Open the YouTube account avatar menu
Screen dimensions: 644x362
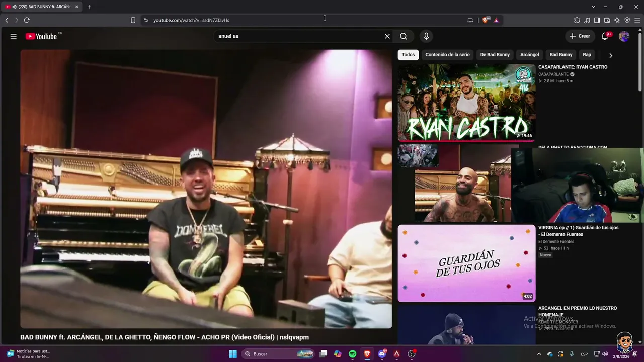coord(624,36)
